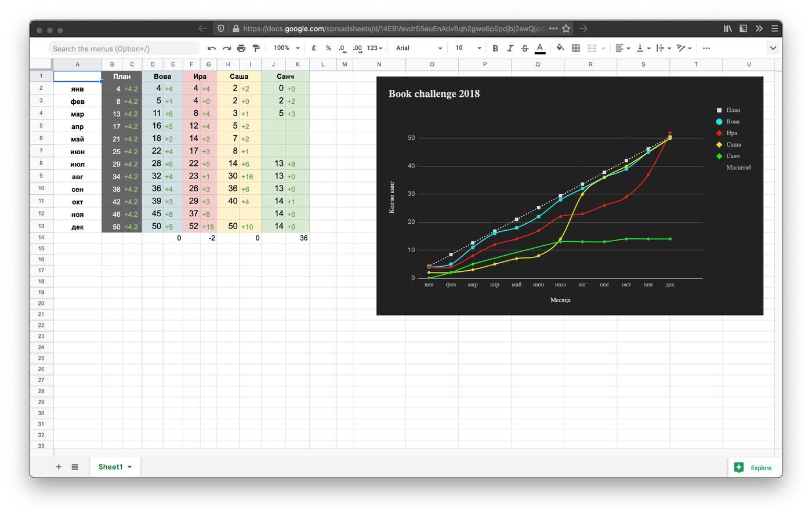Open the cell borders tool

pos(576,48)
